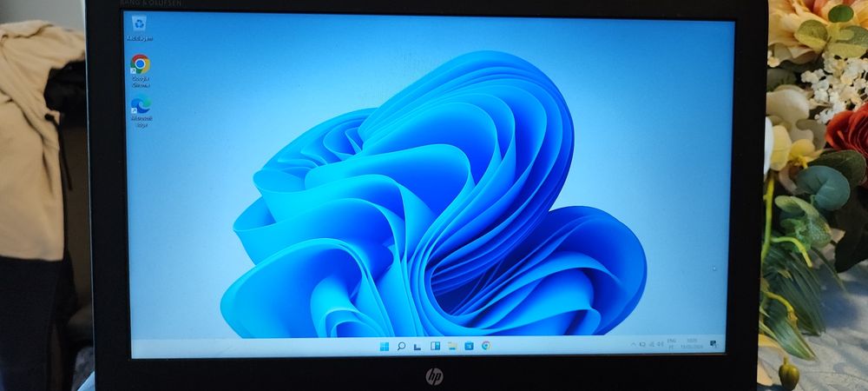This screenshot has width=868, height=391.
Task: Launch File Explorer from the taskbar
Action: 452,346
